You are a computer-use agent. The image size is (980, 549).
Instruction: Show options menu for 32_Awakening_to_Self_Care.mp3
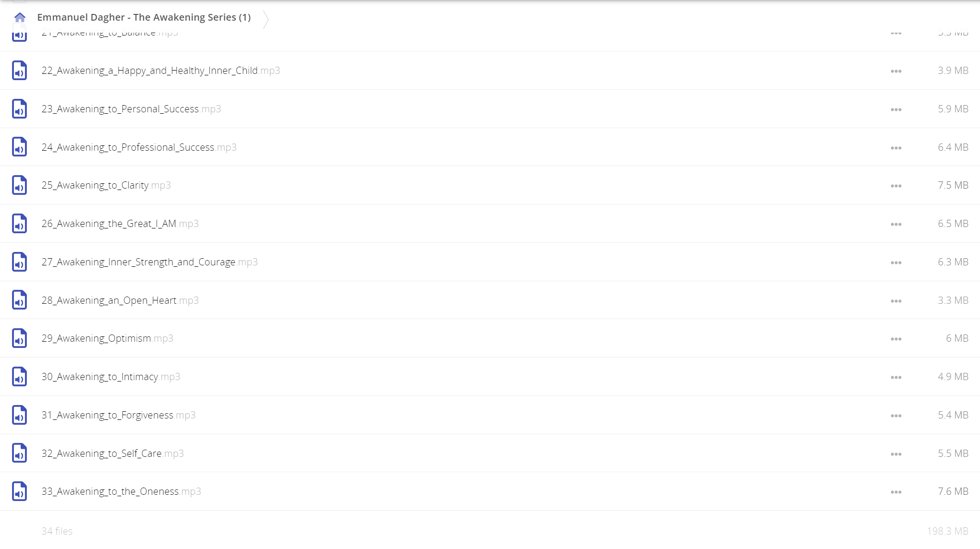tap(896, 454)
